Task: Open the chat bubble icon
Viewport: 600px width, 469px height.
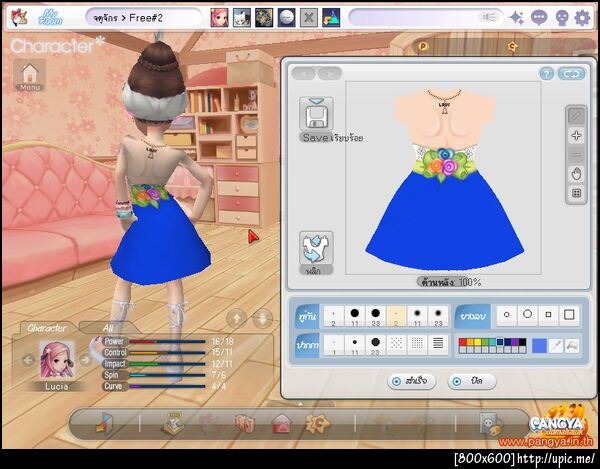Action: (539, 18)
